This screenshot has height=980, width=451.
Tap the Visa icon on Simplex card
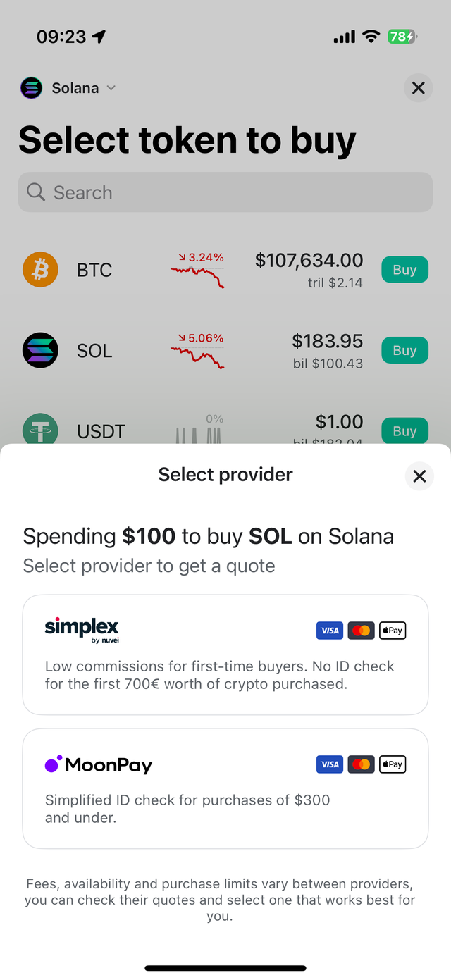[x=330, y=631]
